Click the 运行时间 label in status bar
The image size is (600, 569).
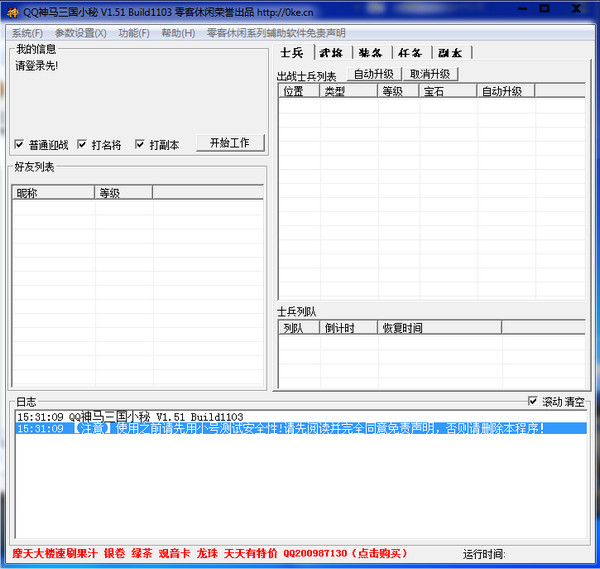coord(484,554)
